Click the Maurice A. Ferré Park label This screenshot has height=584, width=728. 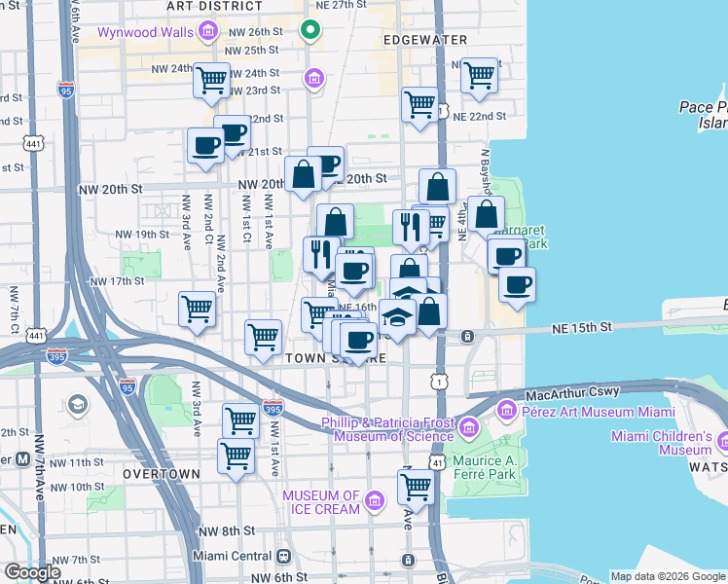[x=485, y=467]
